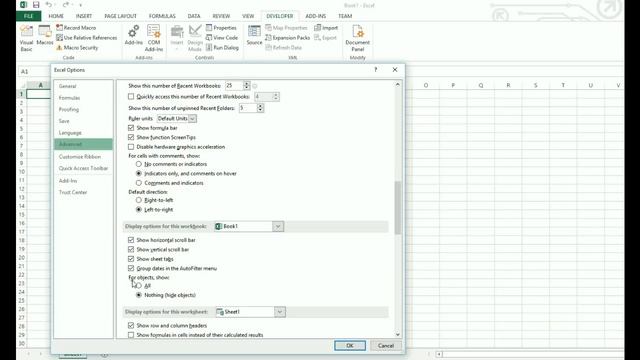Click the Excel Options help question mark
640x360 pixels.
point(376,70)
